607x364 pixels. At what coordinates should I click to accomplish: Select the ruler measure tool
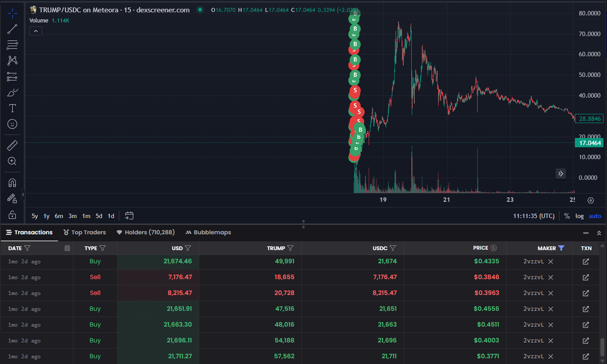pos(12,146)
